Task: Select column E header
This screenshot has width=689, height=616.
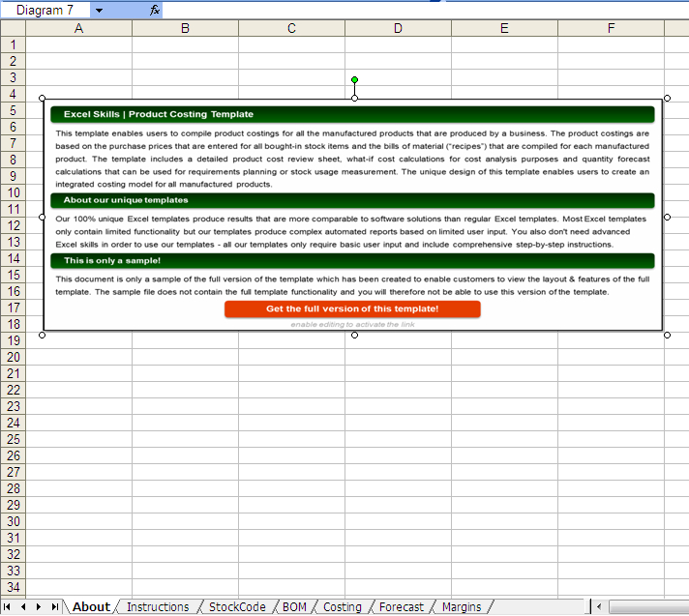Action: coord(504,28)
